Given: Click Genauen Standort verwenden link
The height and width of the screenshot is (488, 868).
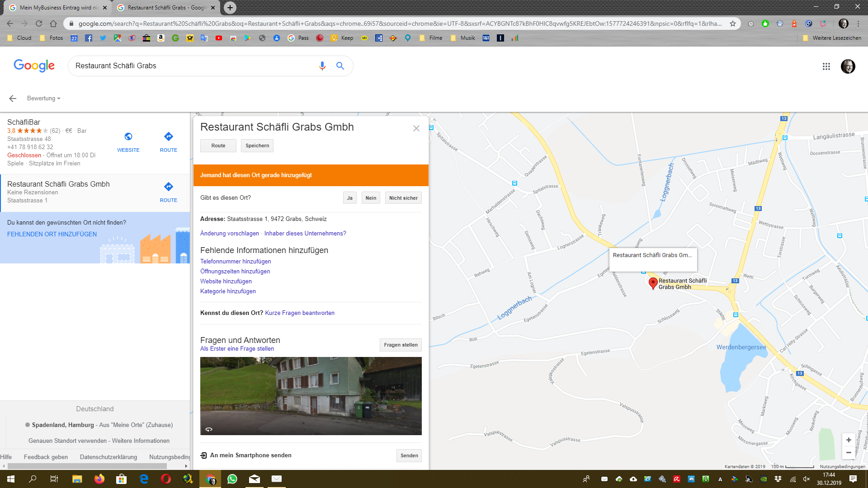Looking at the screenshot, I should (x=67, y=441).
